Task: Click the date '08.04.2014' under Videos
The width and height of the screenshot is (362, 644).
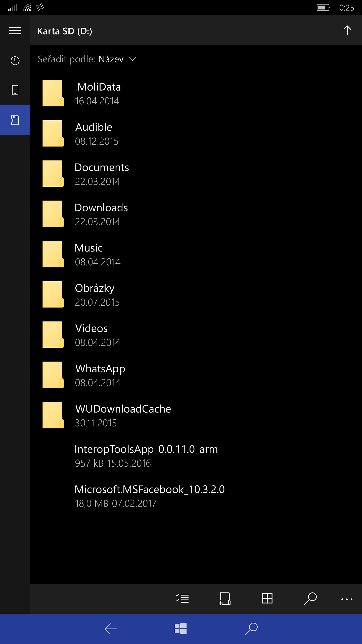Action: pos(98,343)
